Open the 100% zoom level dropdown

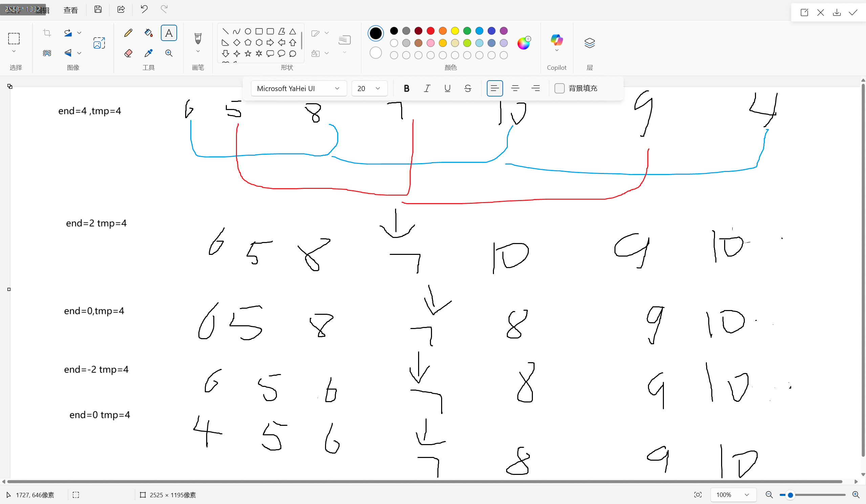[x=733, y=495]
